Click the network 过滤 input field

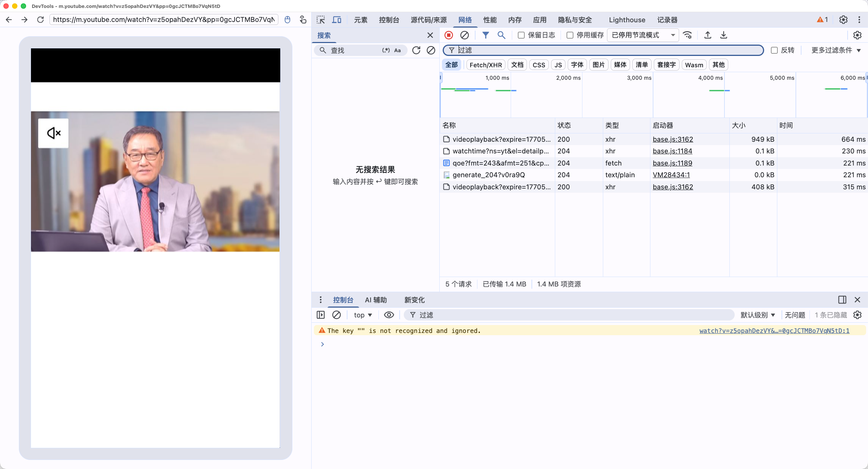(x=604, y=50)
